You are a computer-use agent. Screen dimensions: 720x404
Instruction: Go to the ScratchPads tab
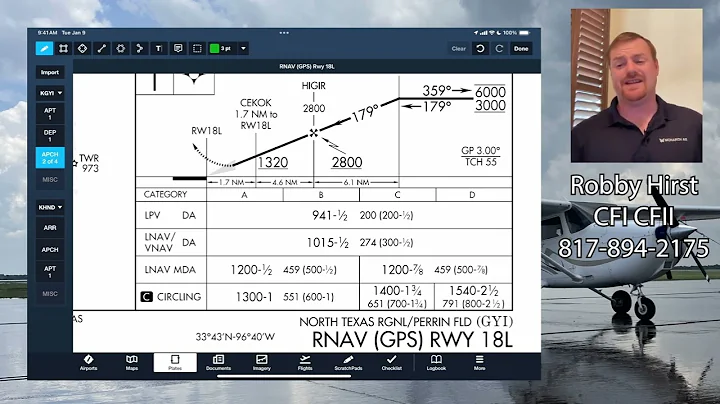[348, 362]
